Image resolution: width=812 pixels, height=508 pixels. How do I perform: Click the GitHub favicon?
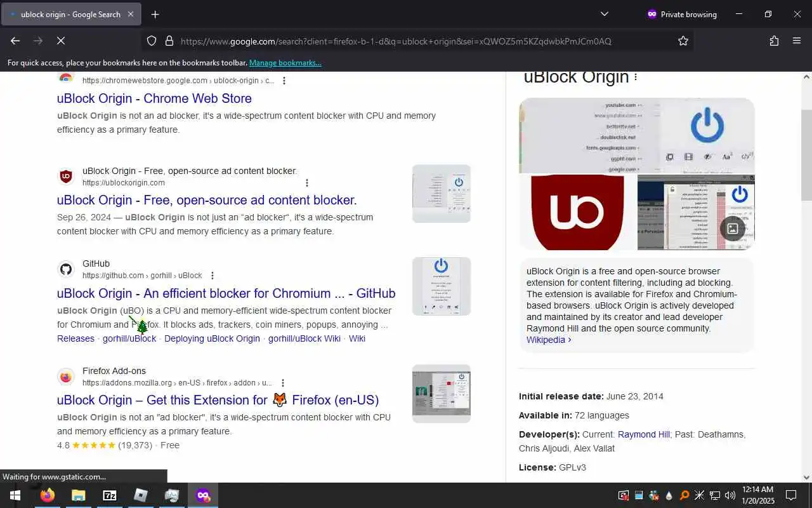tap(66, 269)
